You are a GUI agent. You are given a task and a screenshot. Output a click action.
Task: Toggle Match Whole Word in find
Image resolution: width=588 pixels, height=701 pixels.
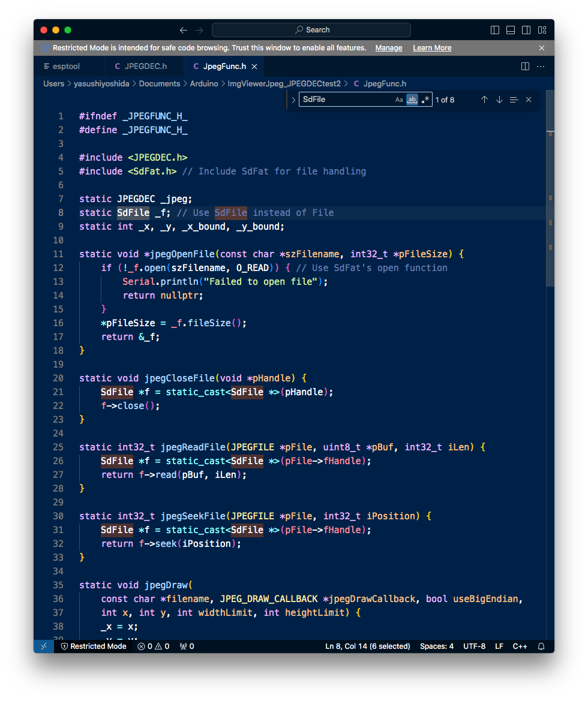[x=412, y=100]
